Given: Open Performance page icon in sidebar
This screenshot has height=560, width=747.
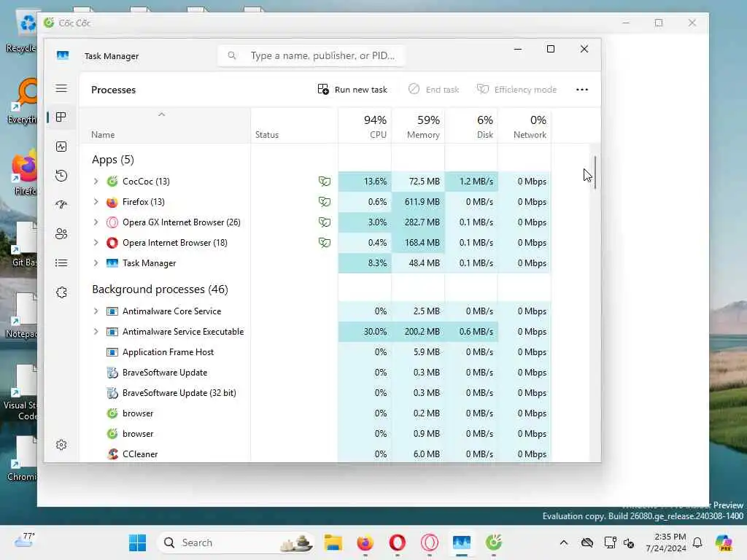Looking at the screenshot, I should [x=61, y=147].
